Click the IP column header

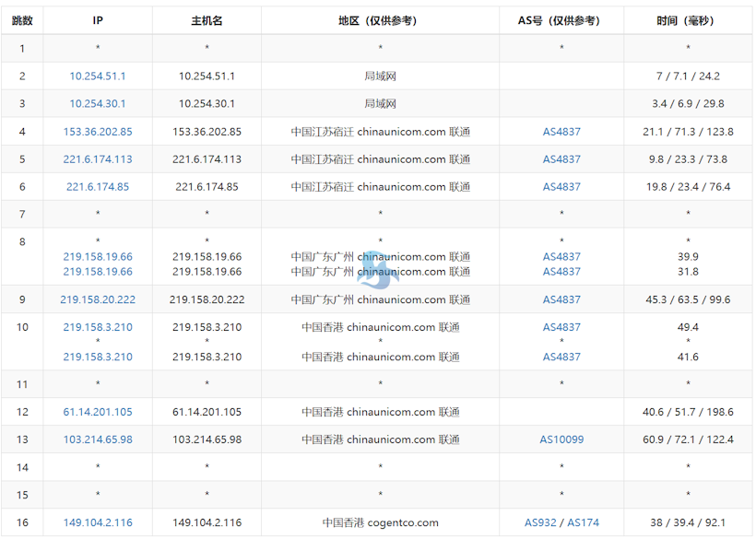point(95,19)
